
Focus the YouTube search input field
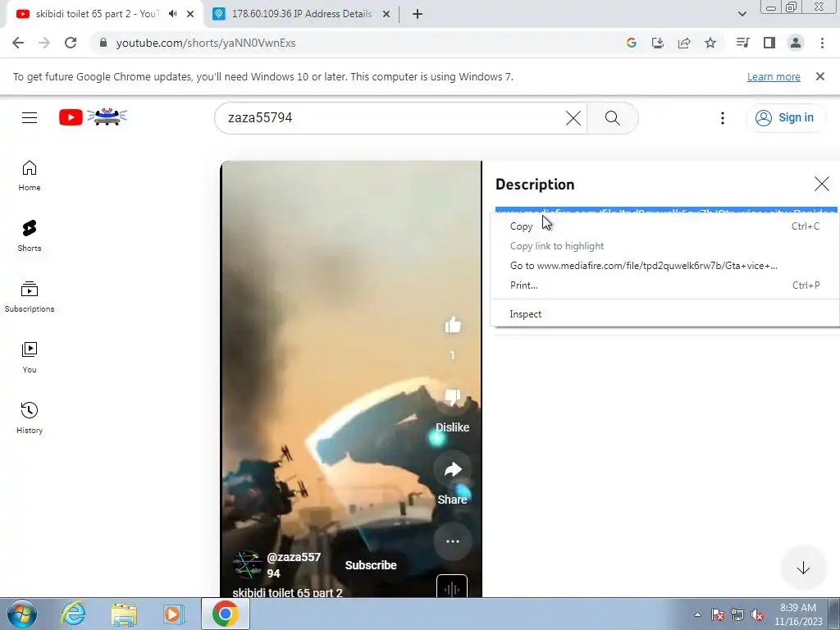coord(394,118)
